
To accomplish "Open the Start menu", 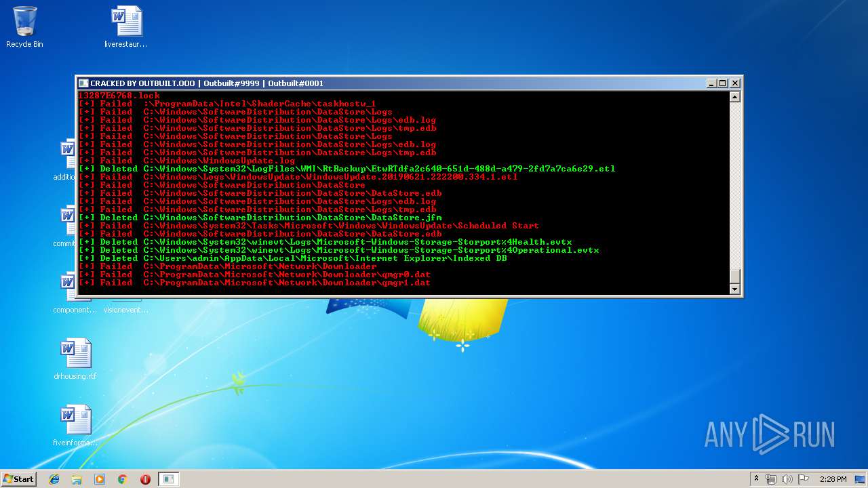I will [x=18, y=479].
